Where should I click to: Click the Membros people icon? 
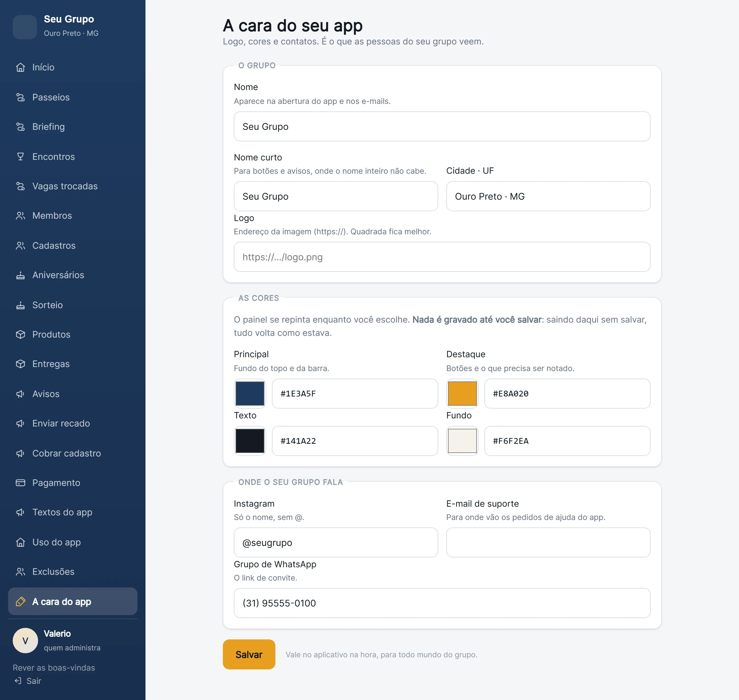(x=20, y=216)
